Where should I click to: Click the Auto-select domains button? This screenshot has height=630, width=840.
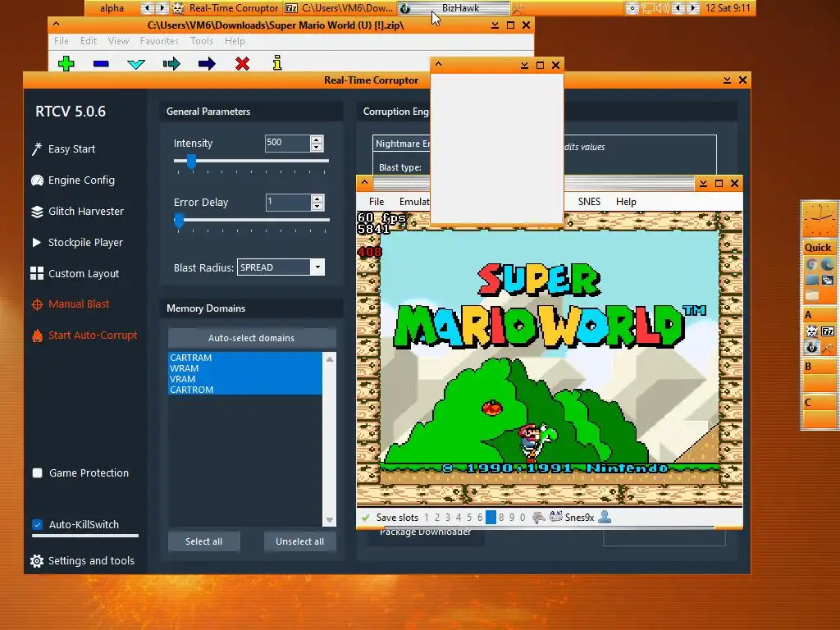pyautogui.click(x=251, y=338)
